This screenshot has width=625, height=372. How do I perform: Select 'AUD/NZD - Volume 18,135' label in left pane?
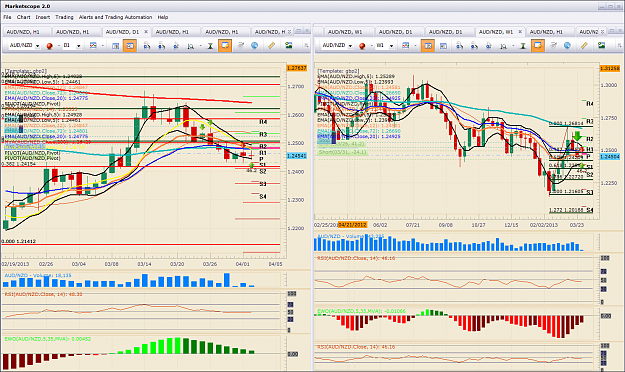[37, 275]
